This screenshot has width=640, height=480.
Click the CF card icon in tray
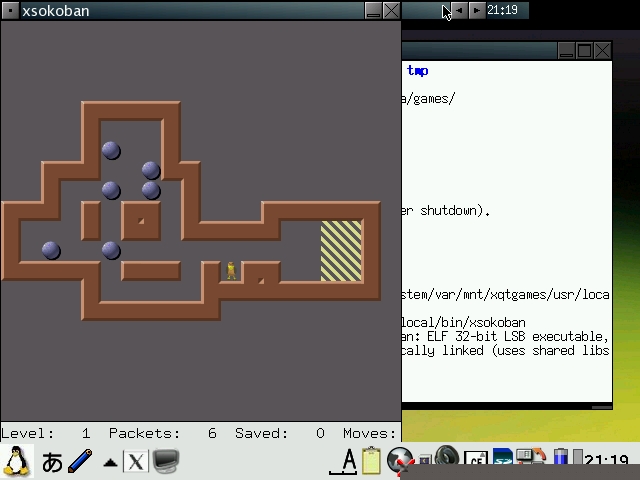click(x=476, y=461)
